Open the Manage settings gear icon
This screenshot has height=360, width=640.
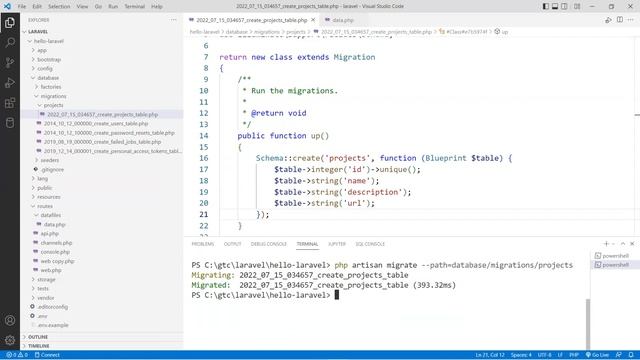pyautogui.click(x=10, y=340)
